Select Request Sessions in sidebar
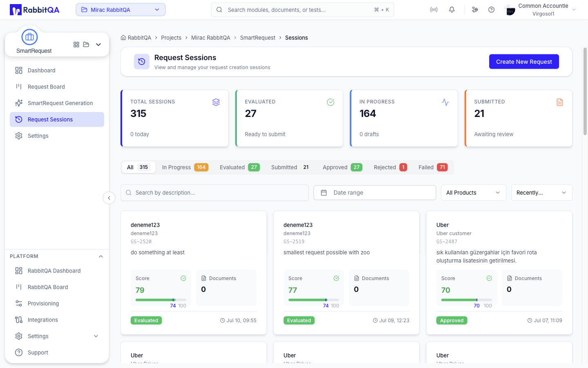The image size is (588, 368). point(57,119)
